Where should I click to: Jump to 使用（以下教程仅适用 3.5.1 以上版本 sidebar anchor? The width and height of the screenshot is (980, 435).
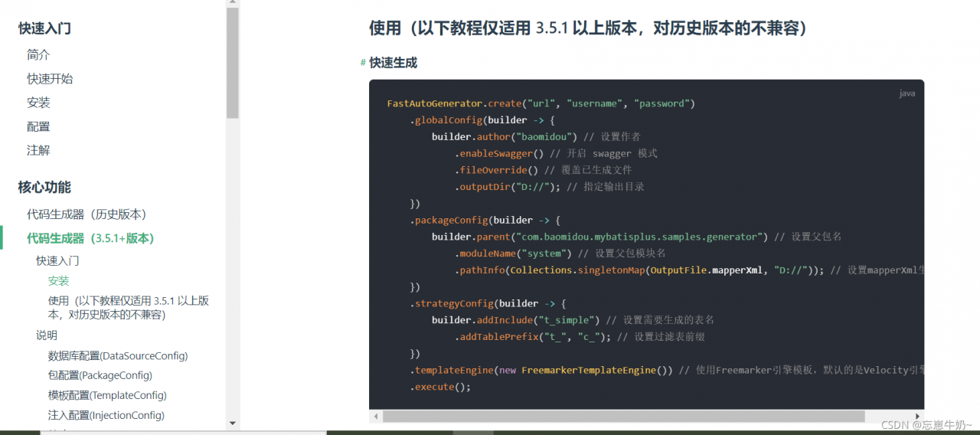[128, 308]
